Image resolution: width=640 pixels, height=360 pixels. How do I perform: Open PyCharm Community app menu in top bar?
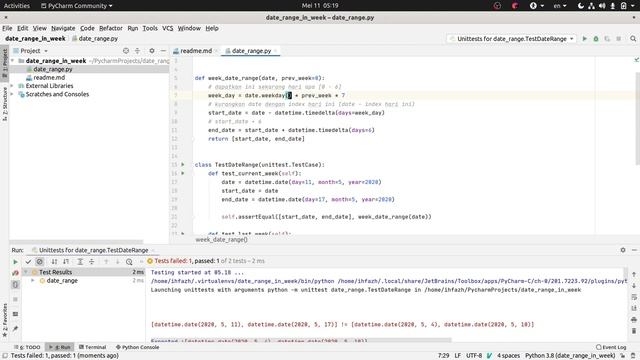point(77,6)
